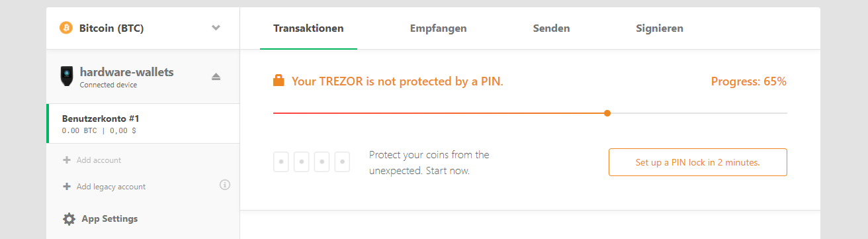Click the plus icon beside Add account
The height and width of the screenshot is (239, 868).
[x=67, y=160]
